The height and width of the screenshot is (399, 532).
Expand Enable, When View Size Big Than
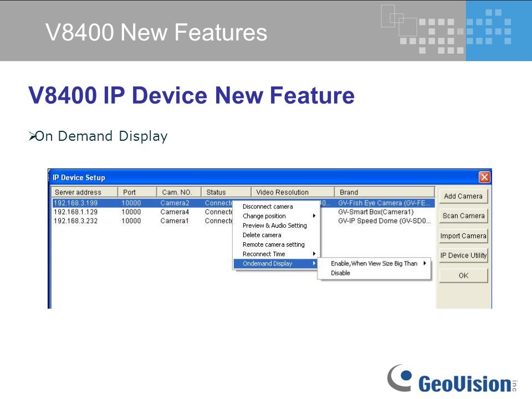(374, 263)
